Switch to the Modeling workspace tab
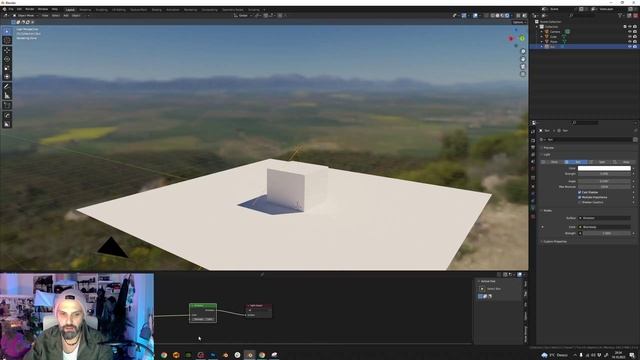Image resolution: width=640 pixels, height=360 pixels. coord(85,9)
